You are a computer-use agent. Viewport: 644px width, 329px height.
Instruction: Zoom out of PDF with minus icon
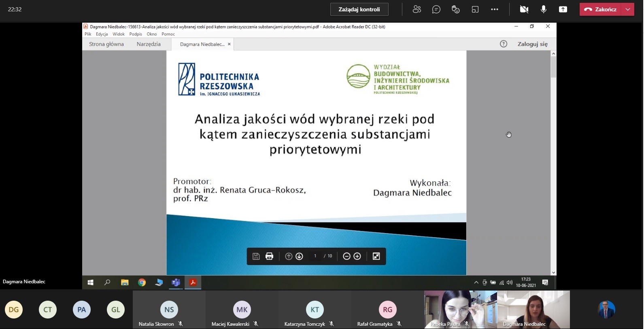point(346,256)
